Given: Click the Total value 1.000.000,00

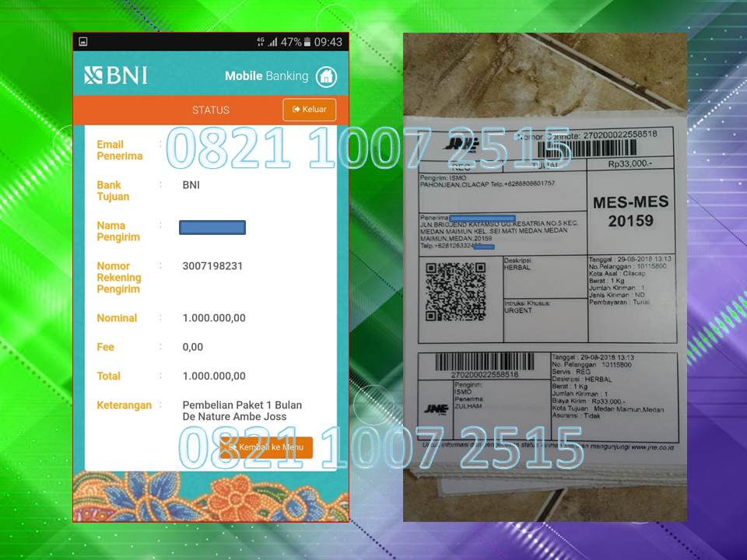Looking at the screenshot, I should [x=214, y=376].
